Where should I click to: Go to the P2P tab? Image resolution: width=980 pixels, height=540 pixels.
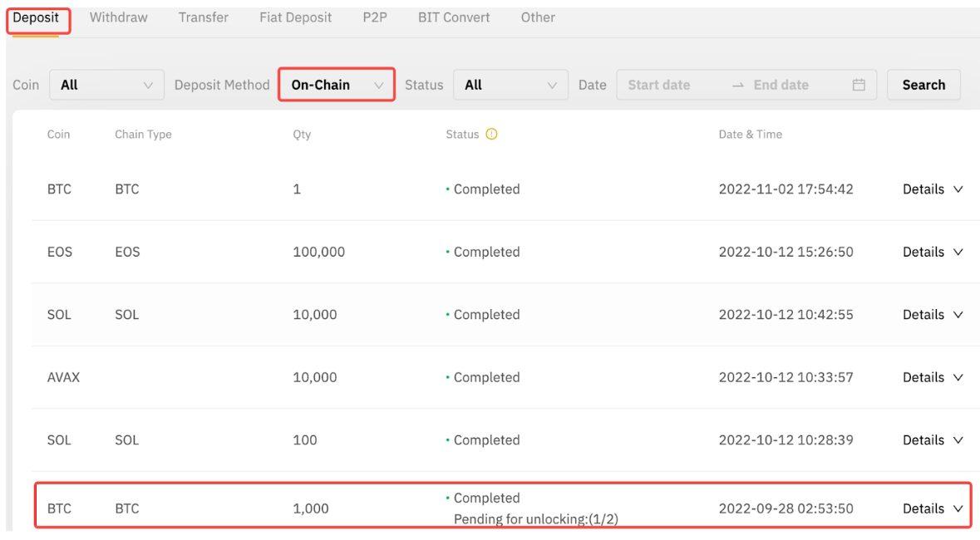(x=375, y=17)
